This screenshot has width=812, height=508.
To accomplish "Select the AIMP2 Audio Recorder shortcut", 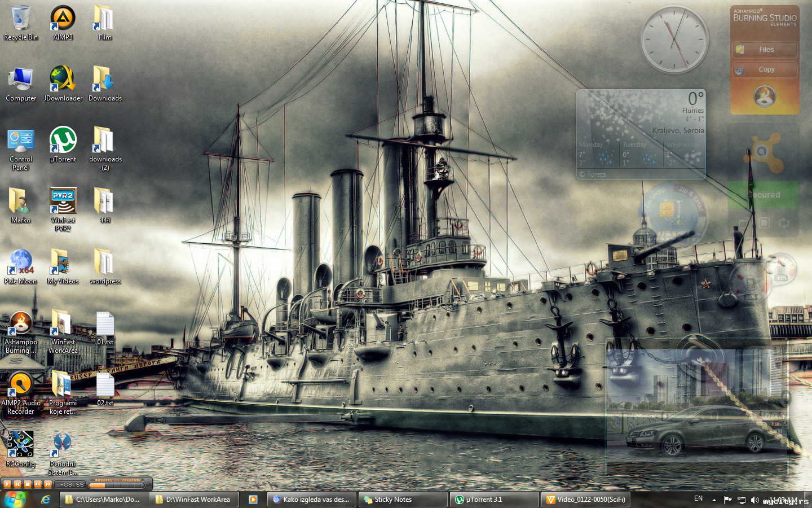I will (x=21, y=393).
